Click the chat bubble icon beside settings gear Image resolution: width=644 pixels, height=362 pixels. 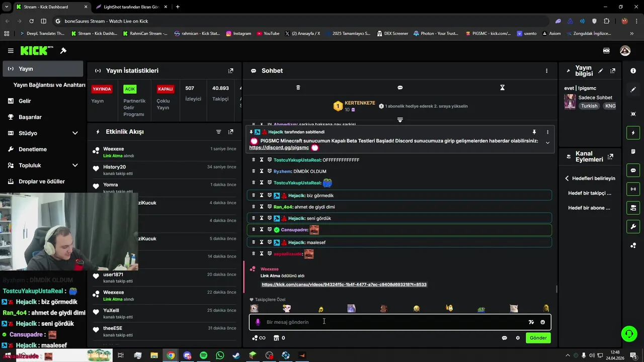click(504, 338)
